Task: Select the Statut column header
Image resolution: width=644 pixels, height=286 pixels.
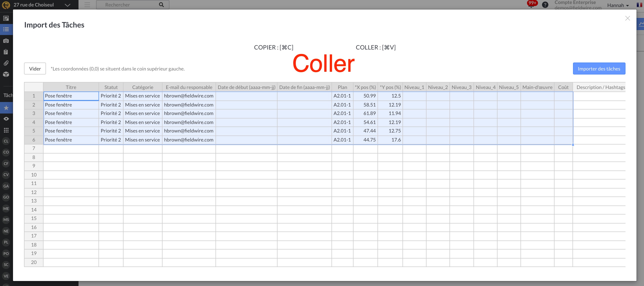Action: 111,87
